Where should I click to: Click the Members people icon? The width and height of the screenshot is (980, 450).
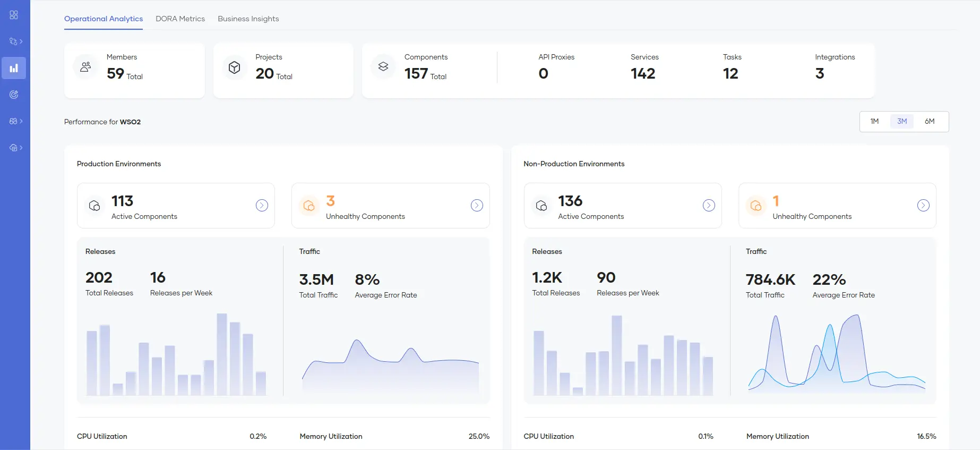(85, 67)
